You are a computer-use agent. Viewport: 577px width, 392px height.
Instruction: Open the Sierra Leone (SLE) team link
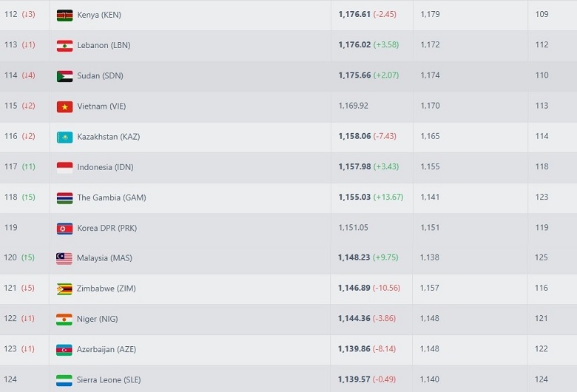tap(109, 379)
